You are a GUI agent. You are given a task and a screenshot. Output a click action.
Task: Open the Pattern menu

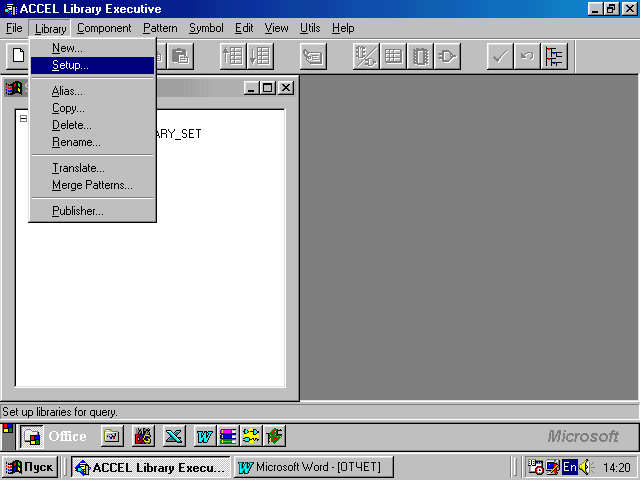160,28
